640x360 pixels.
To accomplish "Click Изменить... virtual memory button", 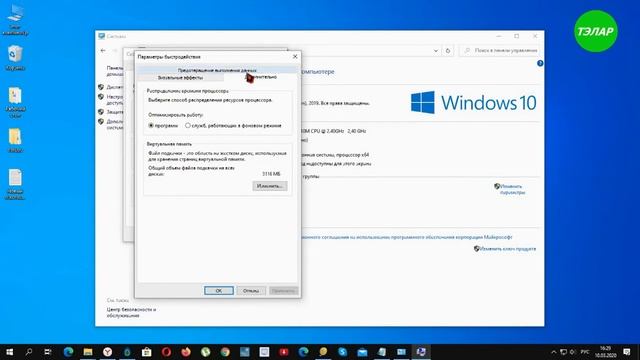I will [x=270, y=186].
